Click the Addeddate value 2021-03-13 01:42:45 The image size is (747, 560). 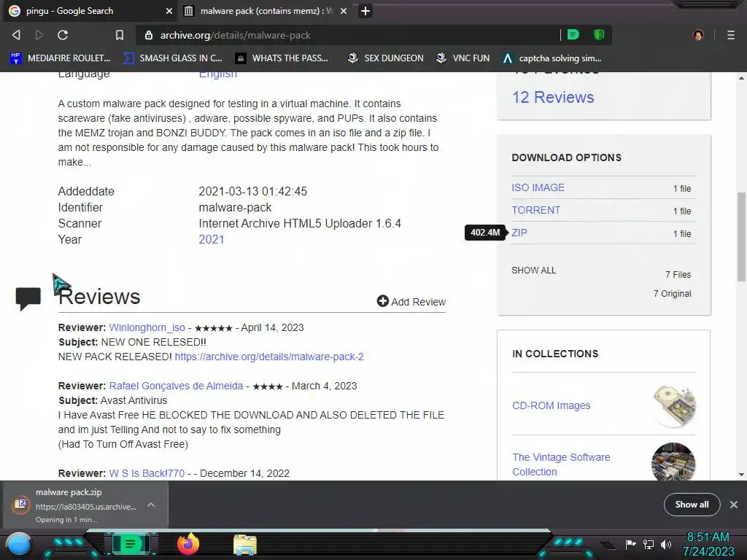click(x=253, y=191)
